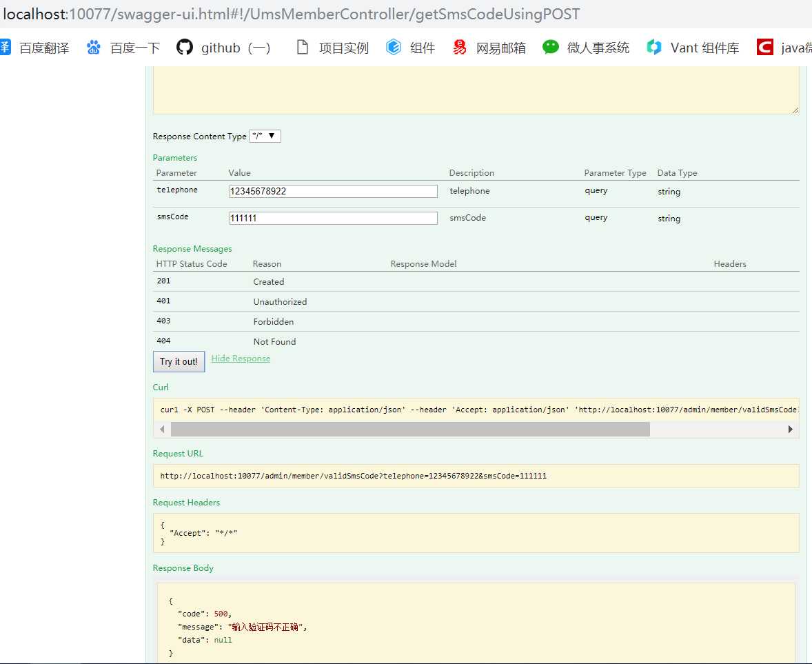Click the Curl box left scroll arrow
812x664 pixels.
point(163,429)
